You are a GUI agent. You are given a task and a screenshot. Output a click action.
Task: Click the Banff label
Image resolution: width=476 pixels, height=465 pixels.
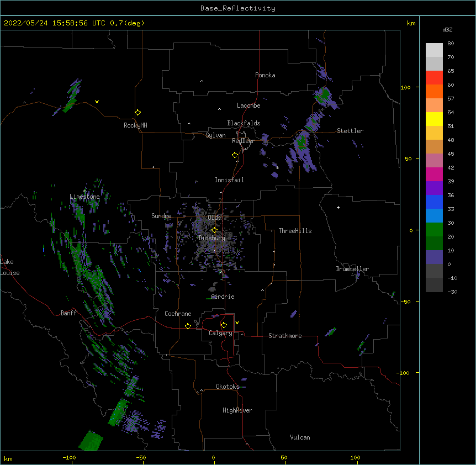point(68,313)
